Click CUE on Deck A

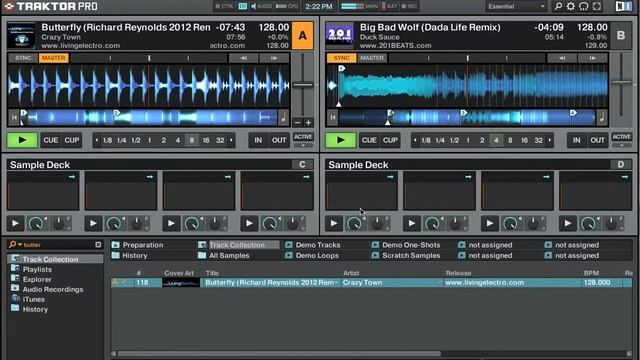pyautogui.click(x=51, y=140)
